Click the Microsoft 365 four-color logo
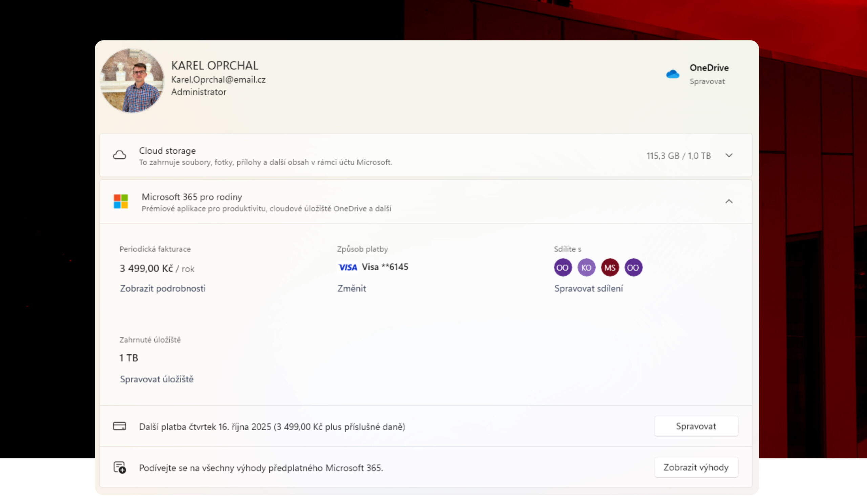The height and width of the screenshot is (504, 867). coord(121,201)
